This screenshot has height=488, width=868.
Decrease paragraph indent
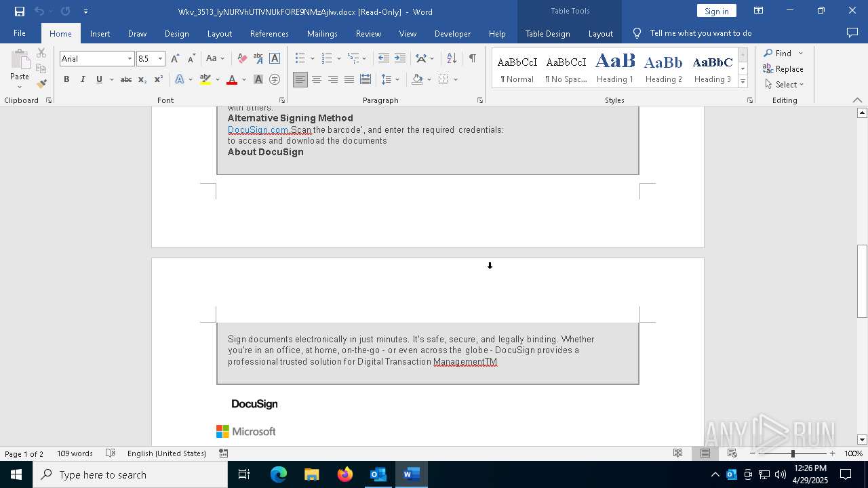coord(384,59)
